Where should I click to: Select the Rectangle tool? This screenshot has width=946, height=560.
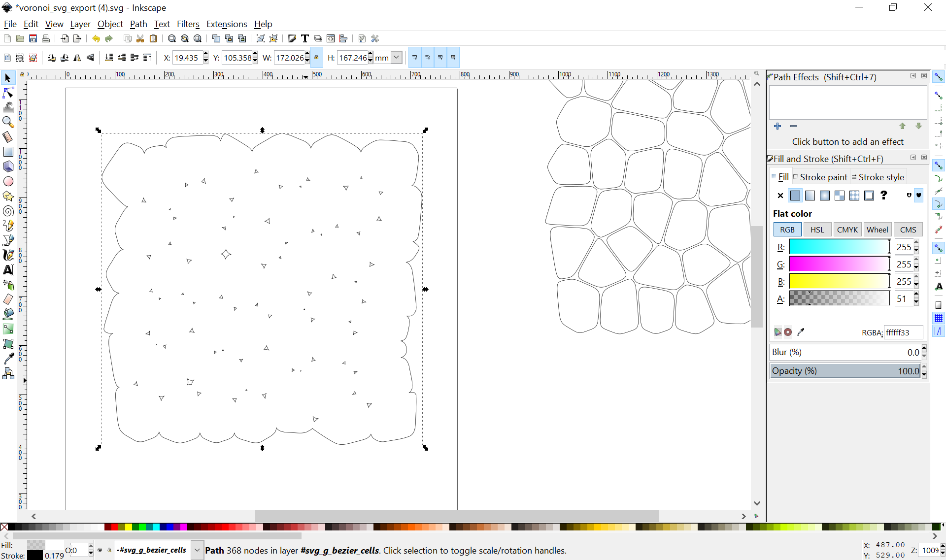(8, 152)
